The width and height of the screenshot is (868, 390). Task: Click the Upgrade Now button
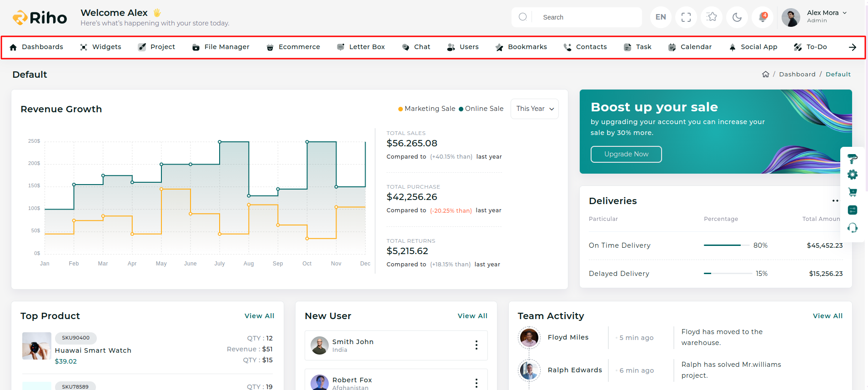[626, 154]
